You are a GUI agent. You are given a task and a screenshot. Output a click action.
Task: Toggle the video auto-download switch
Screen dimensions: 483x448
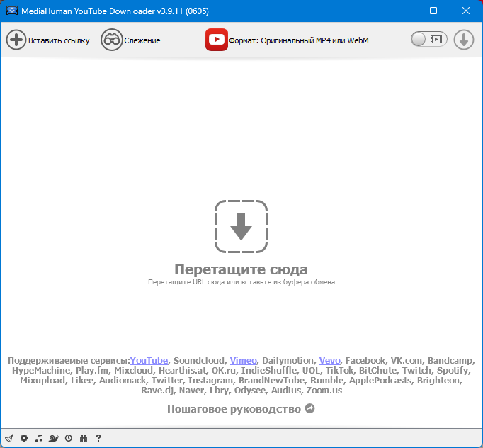tap(428, 40)
